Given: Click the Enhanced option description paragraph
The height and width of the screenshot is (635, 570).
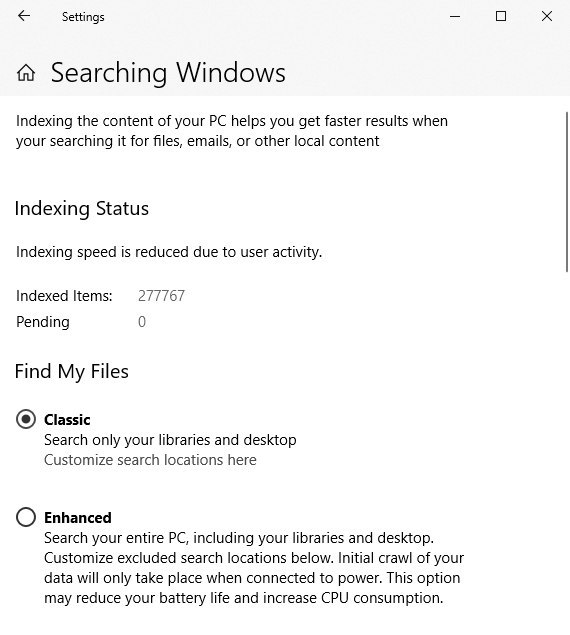Looking at the screenshot, I should 254,568.
